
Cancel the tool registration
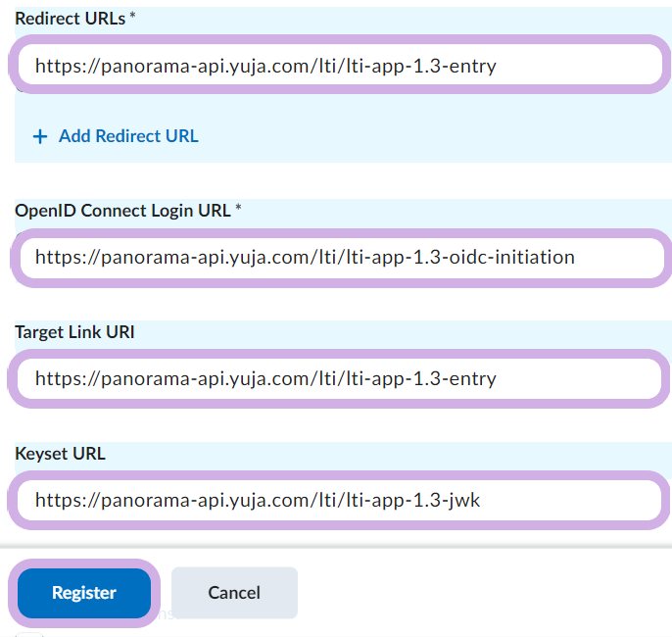234,593
